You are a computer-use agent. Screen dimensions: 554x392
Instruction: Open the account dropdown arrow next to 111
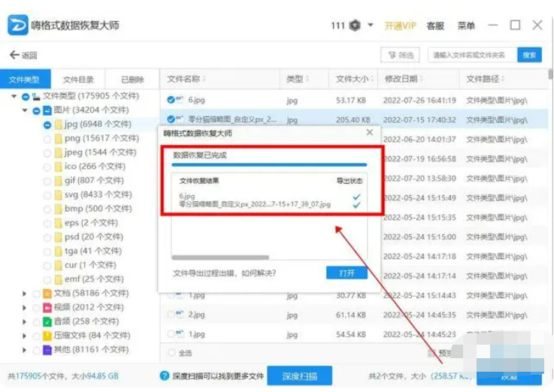371,25
